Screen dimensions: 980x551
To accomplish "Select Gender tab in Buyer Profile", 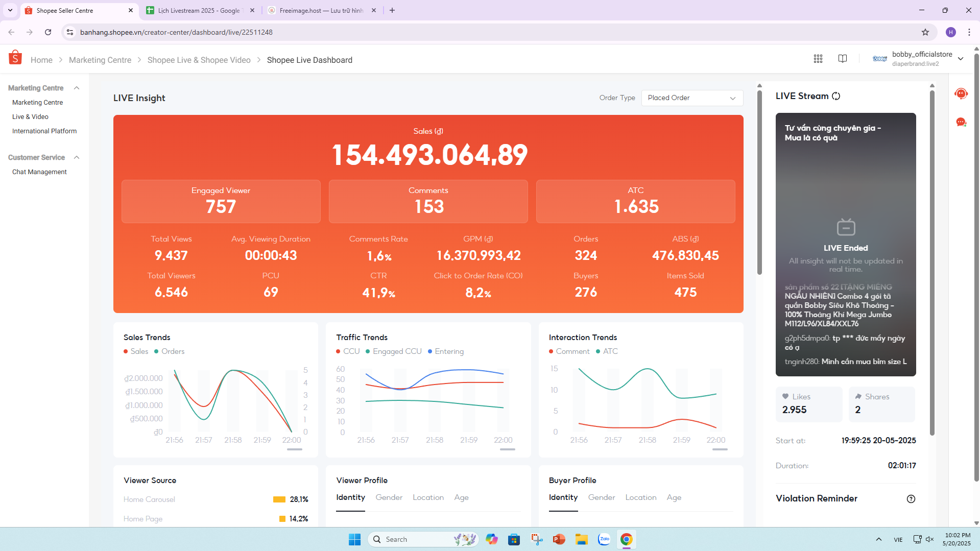I will tap(602, 497).
